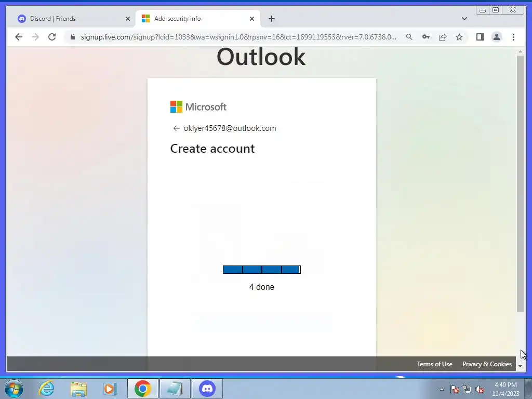The image size is (532, 399).
Task: Click the Create account heading
Action: [212, 149]
